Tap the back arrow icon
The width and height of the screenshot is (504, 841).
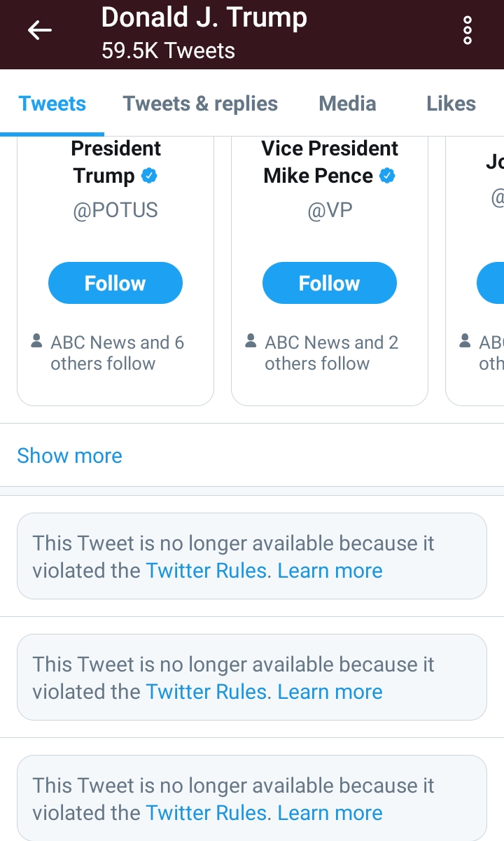coord(40,30)
